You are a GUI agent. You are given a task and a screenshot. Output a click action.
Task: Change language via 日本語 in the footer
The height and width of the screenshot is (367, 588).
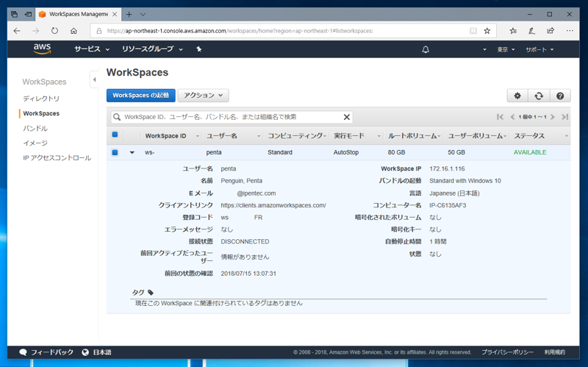click(102, 352)
